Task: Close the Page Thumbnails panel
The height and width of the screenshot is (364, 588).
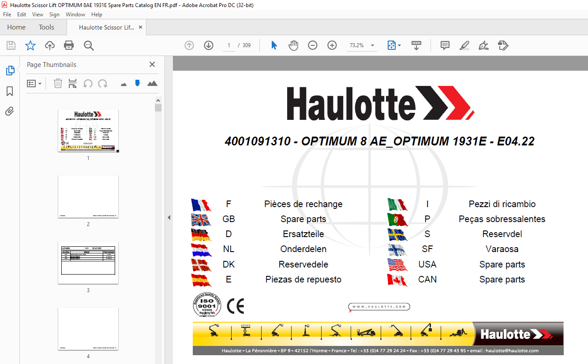Action: click(152, 64)
